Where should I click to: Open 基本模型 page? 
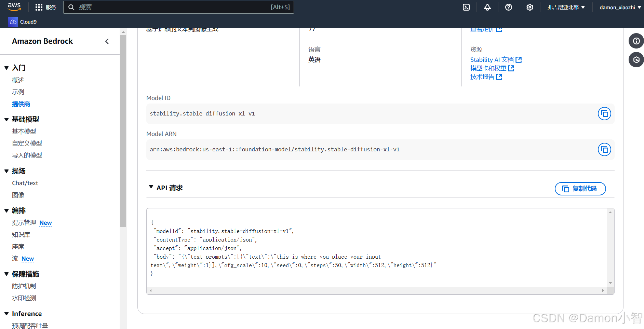24,132
